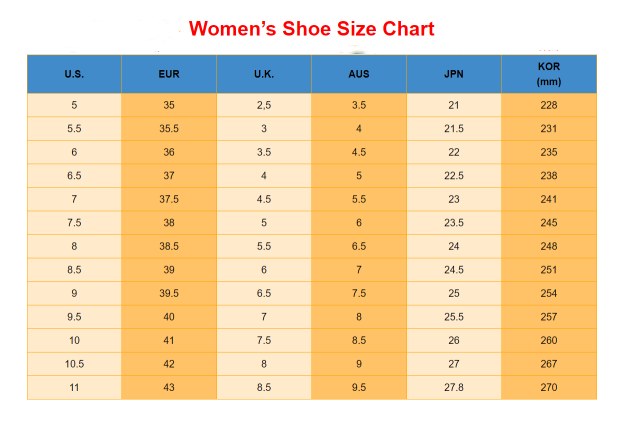Viewport: 633px width, 421px height.
Task: Click the JPN column header
Action: (454, 74)
